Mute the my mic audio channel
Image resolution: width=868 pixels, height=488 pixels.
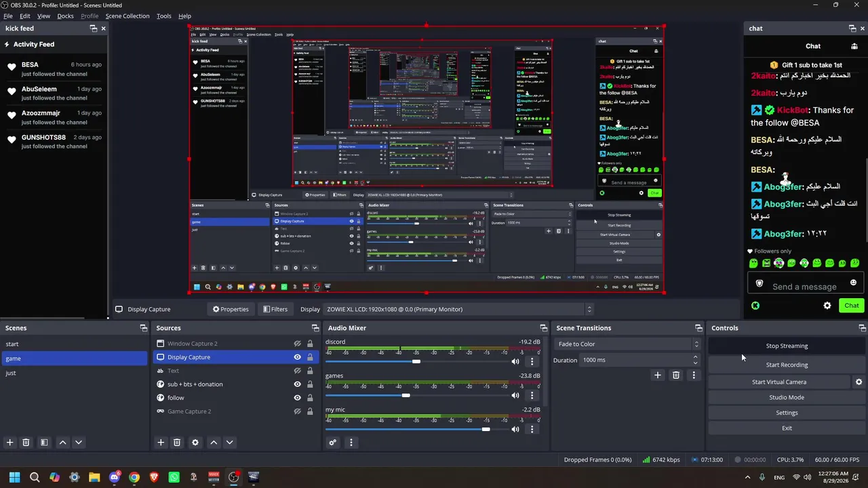point(515,429)
